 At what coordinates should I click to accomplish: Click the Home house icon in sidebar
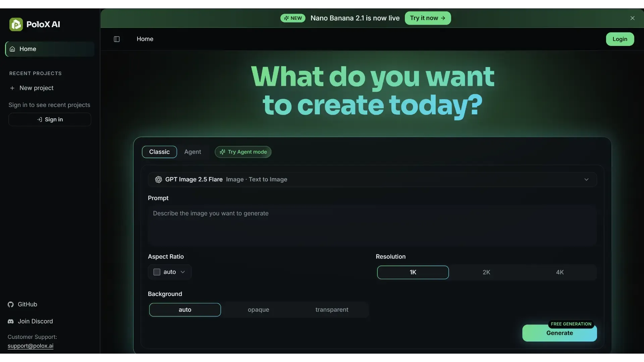coord(12,49)
